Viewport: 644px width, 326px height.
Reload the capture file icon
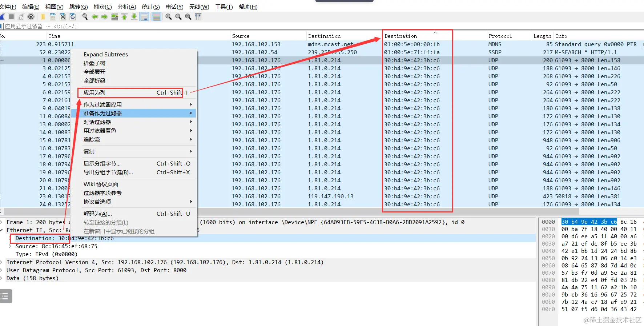(73, 17)
